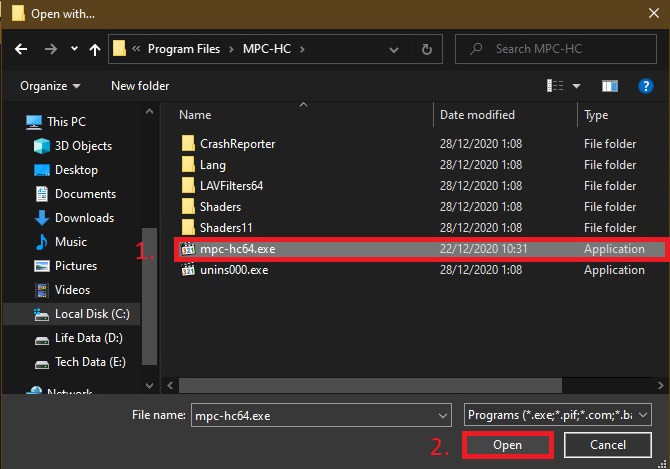Screen dimensions: 670x469
Task: Select the LAVFilters64 folder
Action: click(231, 186)
